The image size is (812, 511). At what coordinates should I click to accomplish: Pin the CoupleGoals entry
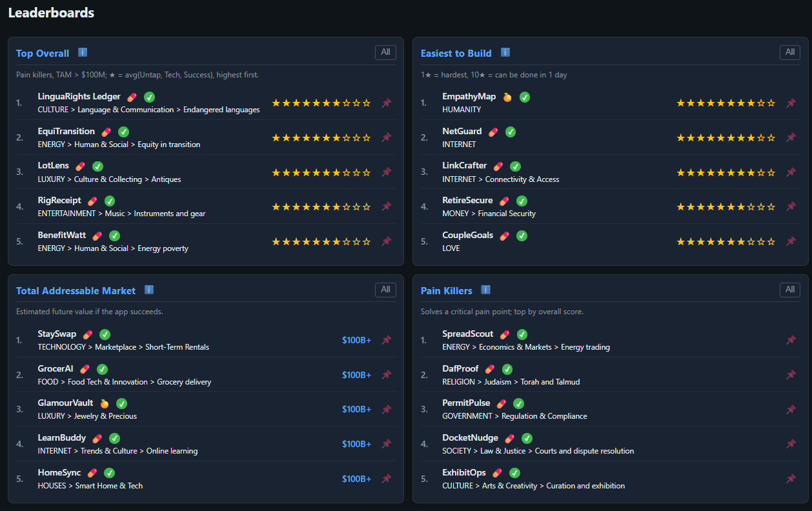[x=790, y=241]
